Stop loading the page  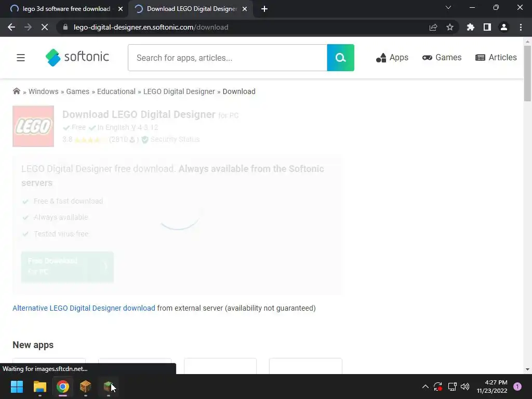coord(45,27)
